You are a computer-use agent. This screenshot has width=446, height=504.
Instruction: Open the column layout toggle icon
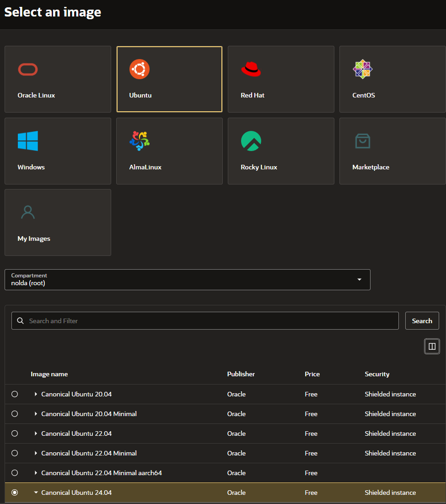point(432,346)
